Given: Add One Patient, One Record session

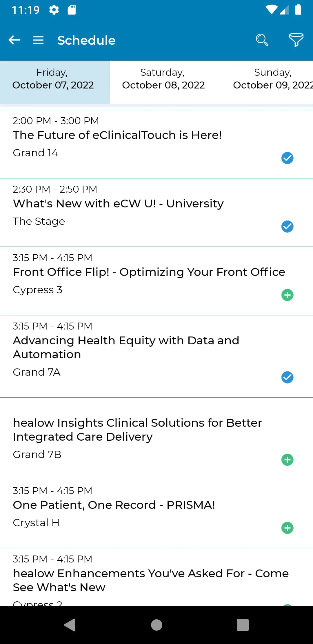Looking at the screenshot, I should coord(287,528).
